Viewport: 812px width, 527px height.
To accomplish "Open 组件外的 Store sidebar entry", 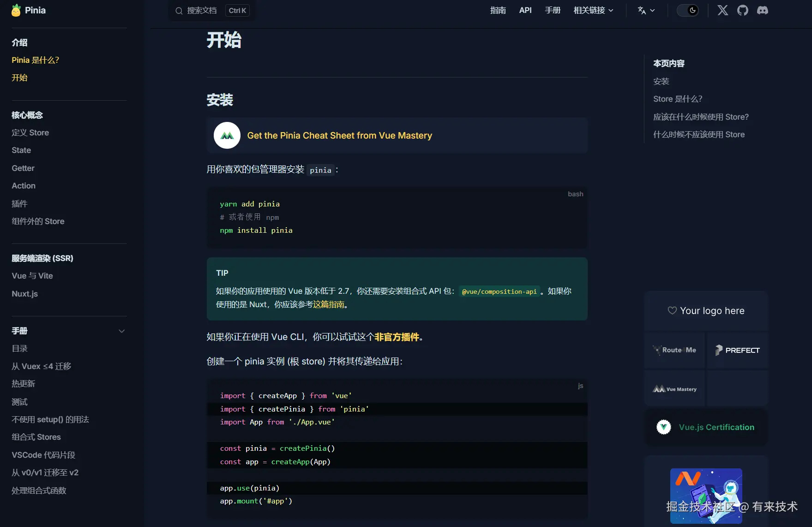I will coord(38,221).
